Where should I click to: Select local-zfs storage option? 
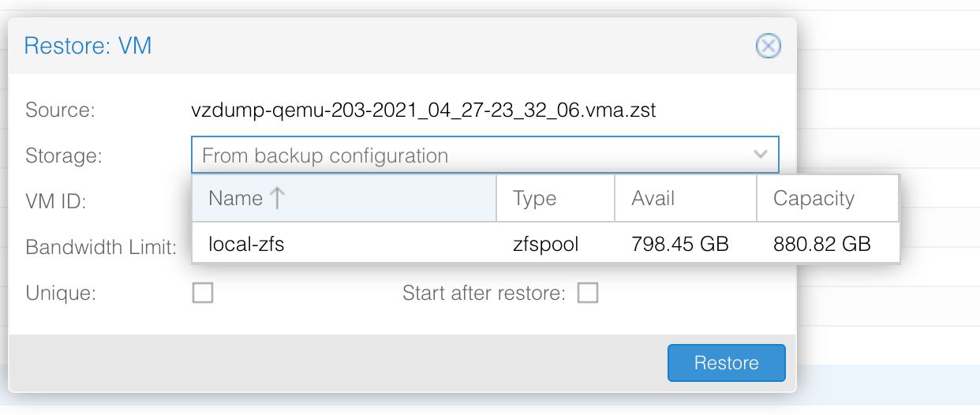click(x=246, y=244)
